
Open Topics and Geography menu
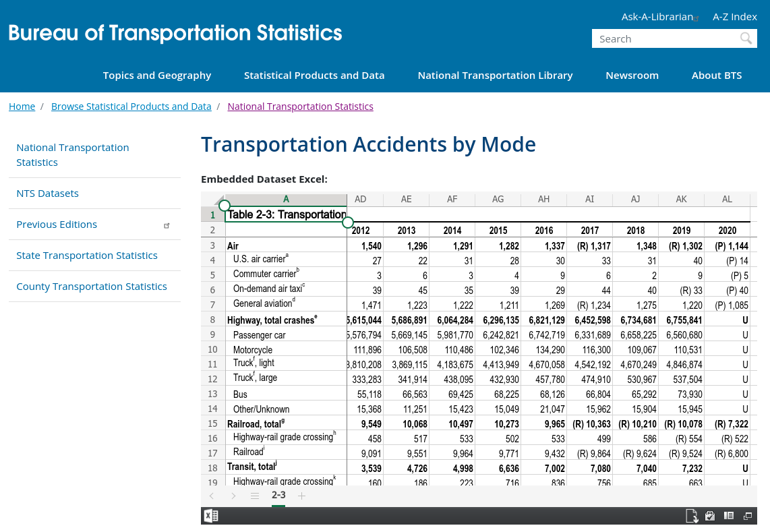point(157,76)
